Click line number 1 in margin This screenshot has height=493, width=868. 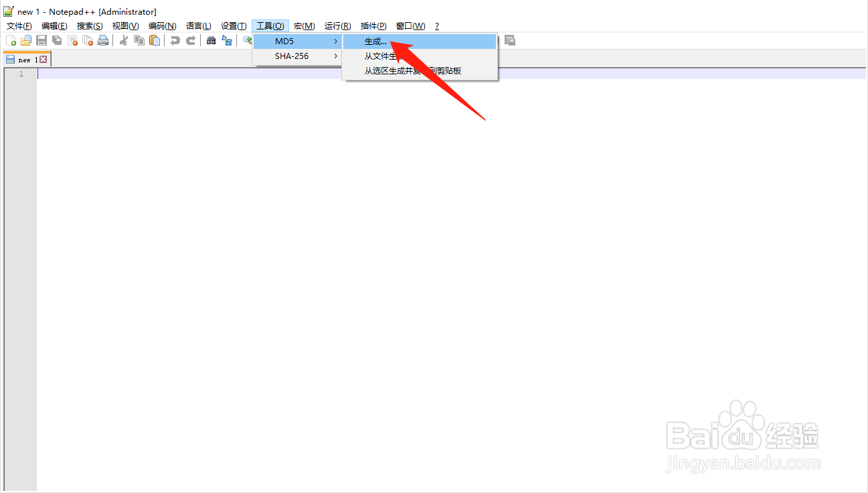click(21, 74)
